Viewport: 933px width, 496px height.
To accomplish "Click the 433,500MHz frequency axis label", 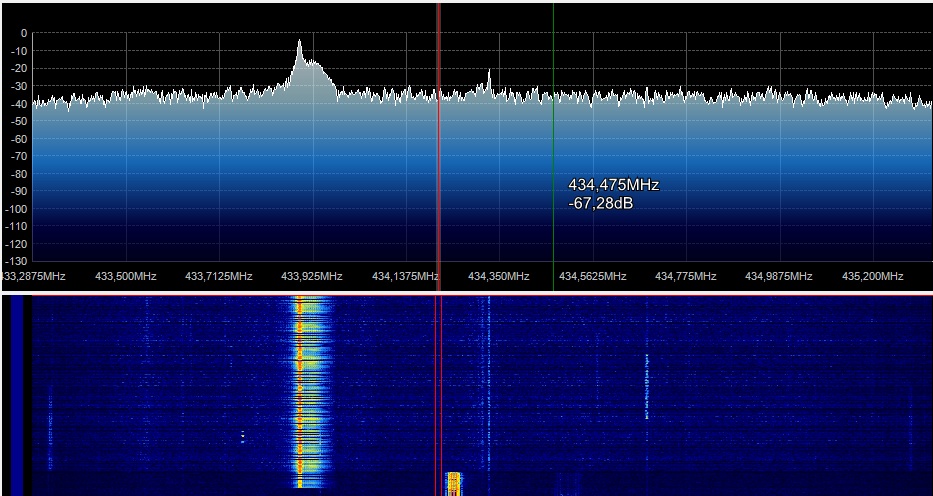I will pyautogui.click(x=126, y=277).
